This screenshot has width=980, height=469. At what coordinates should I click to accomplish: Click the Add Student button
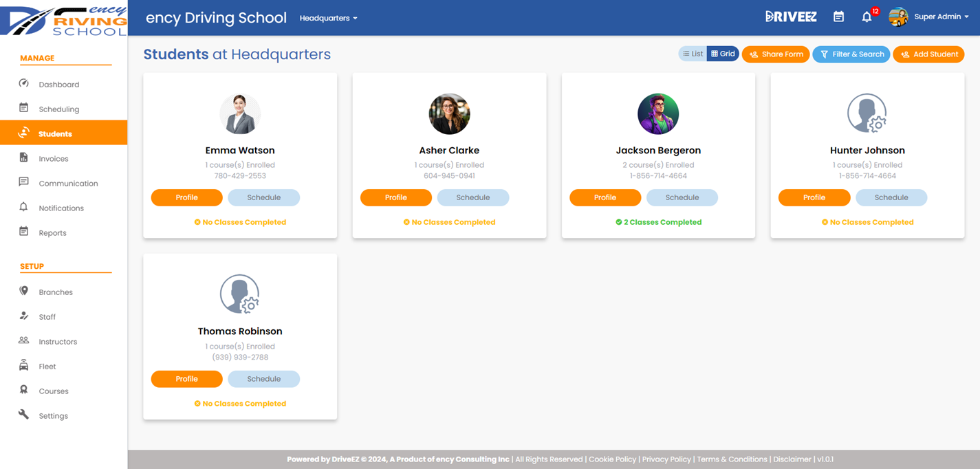(x=928, y=54)
